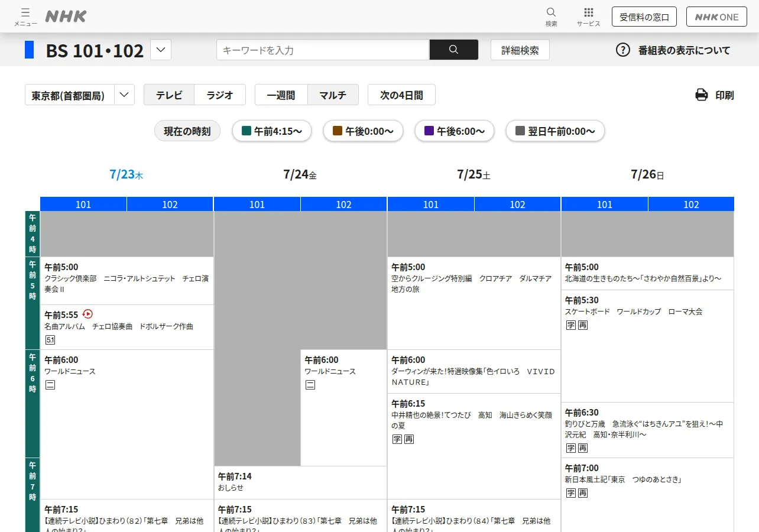Click bilingual icon under 7/23 ワールドニュース

[x=50, y=385]
